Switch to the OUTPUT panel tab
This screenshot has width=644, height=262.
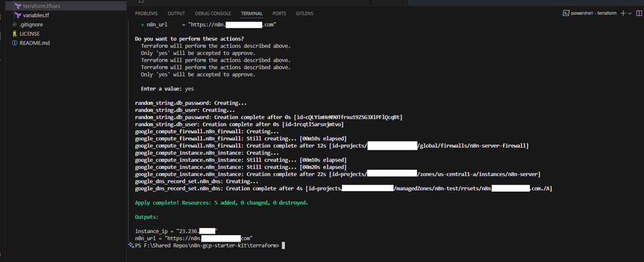coord(176,13)
